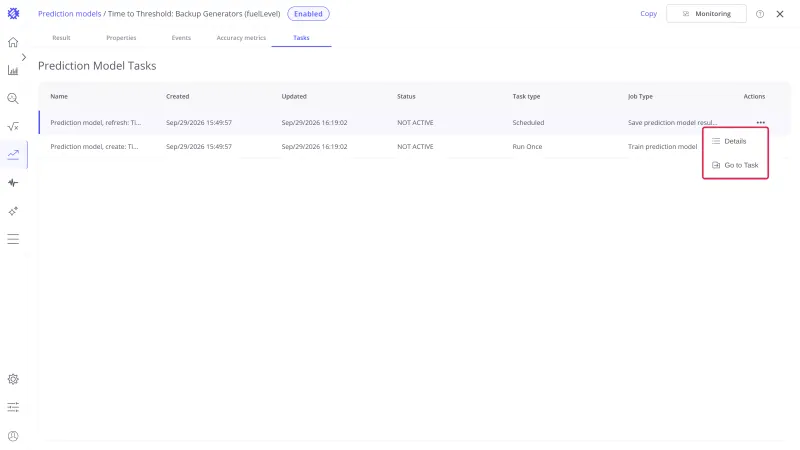Click the Copy link
Screen dimensions: 800x450
pyautogui.click(x=648, y=14)
